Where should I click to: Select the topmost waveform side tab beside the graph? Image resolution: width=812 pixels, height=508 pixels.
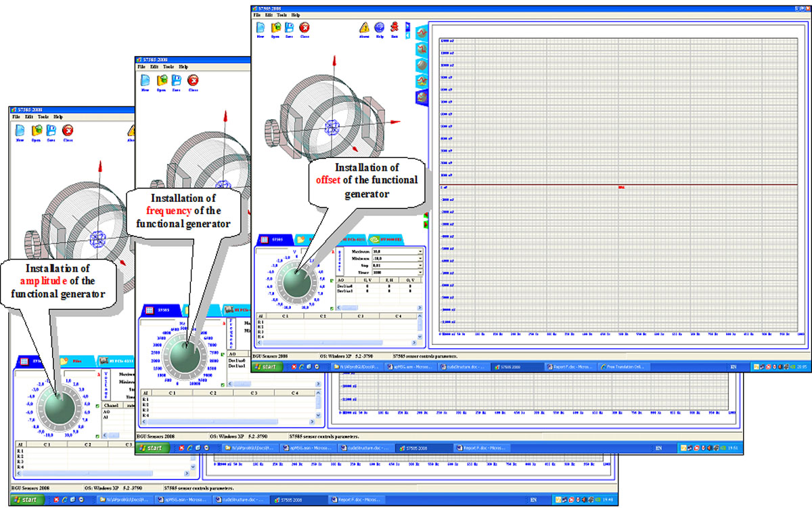pos(420,32)
